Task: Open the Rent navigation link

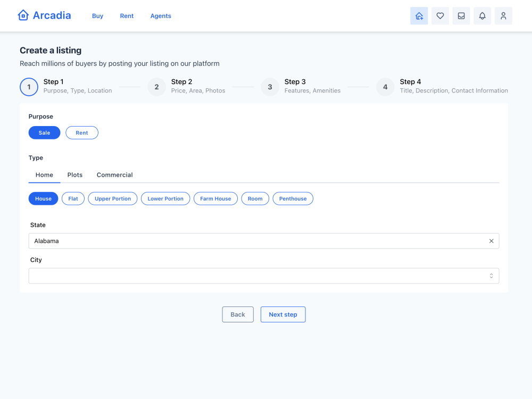Action: 127,16
